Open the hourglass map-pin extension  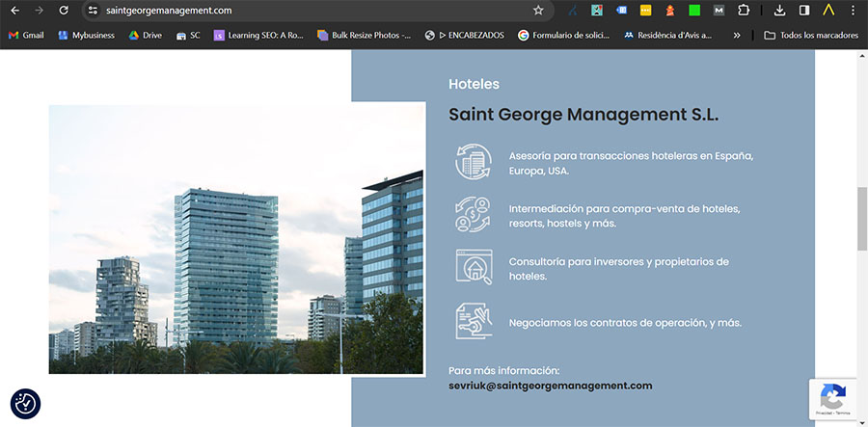tap(597, 10)
